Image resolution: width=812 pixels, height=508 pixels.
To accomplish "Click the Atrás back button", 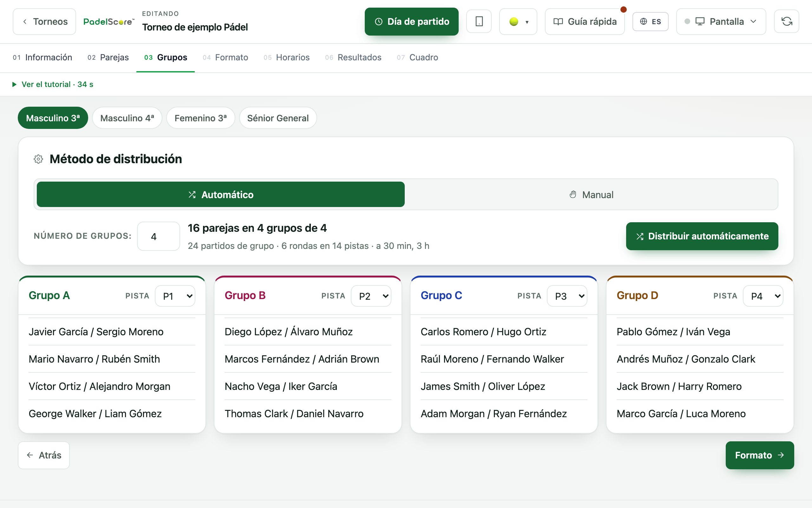I will point(44,455).
